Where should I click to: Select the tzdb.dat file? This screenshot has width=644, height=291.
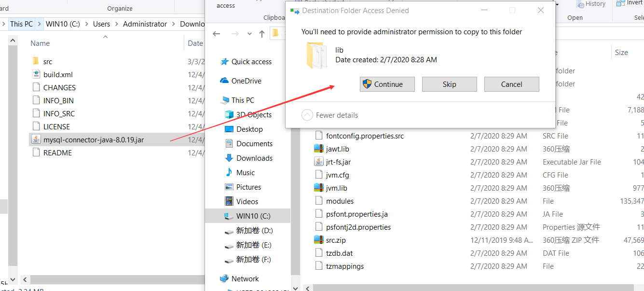coord(339,253)
